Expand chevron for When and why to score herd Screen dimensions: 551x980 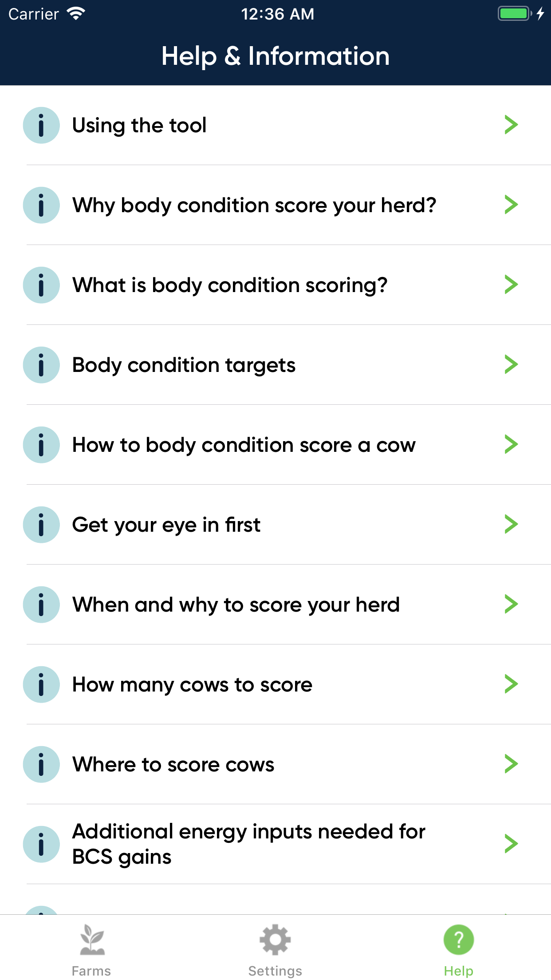coord(511,605)
